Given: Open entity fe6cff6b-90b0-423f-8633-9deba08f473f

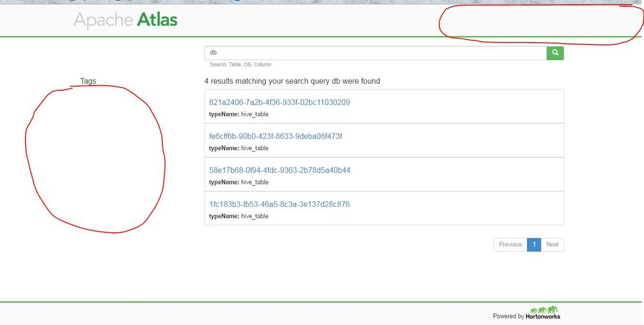Looking at the screenshot, I should [x=276, y=137].
